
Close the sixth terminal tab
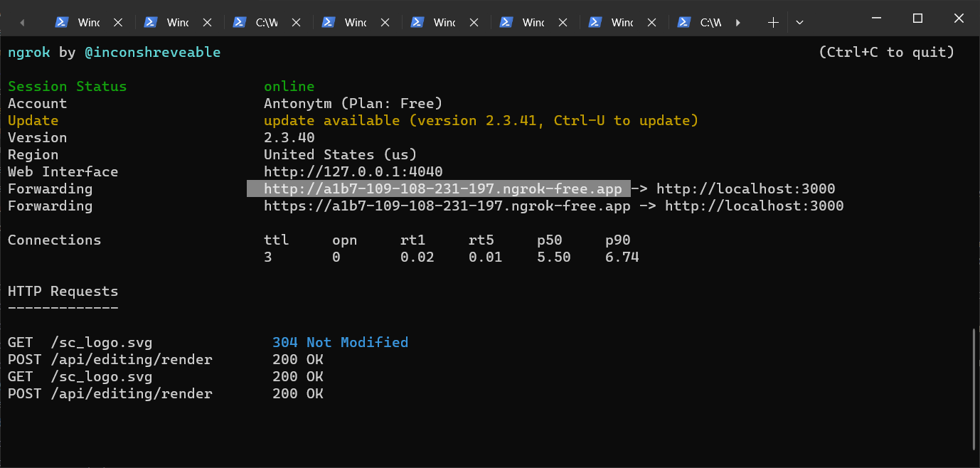(563, 23)
